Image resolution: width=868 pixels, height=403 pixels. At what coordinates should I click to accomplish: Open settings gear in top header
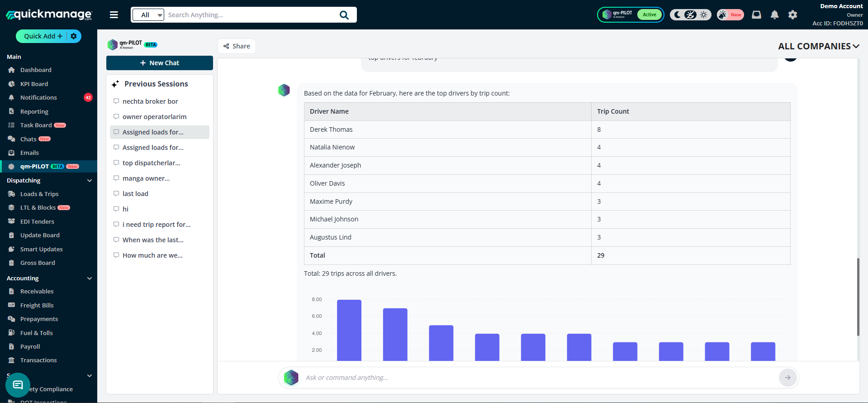[x=792, y=15]
